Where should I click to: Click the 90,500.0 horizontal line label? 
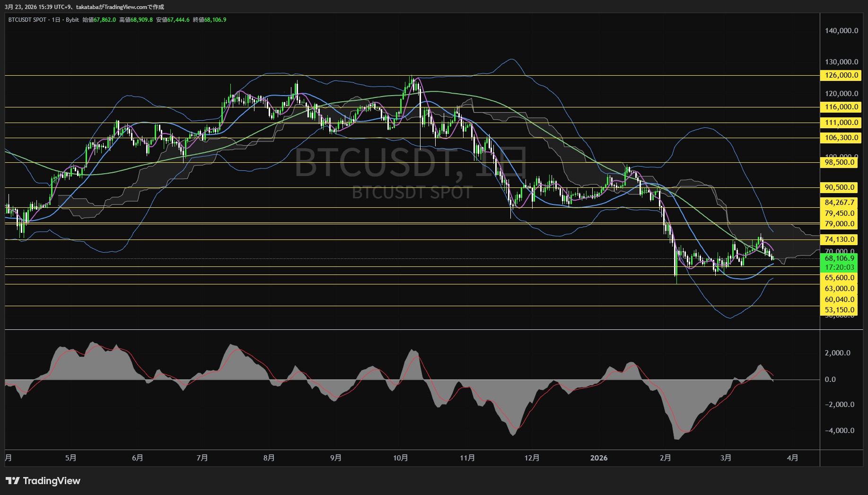pos(840,187)
